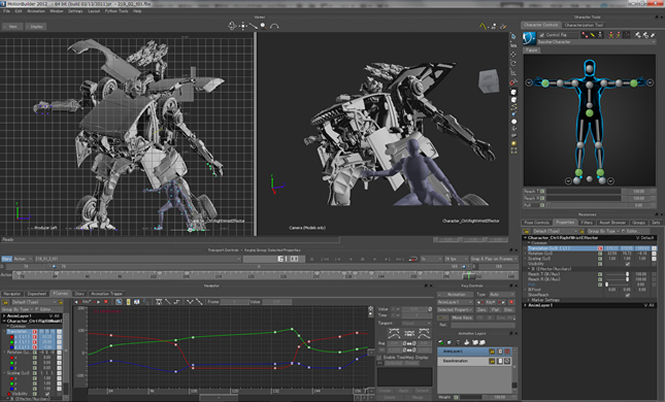The height and width of the screenshot is (402, 665).
Task: Open the Snap & Play on Frames dropdown
Action: coord(494,259)
